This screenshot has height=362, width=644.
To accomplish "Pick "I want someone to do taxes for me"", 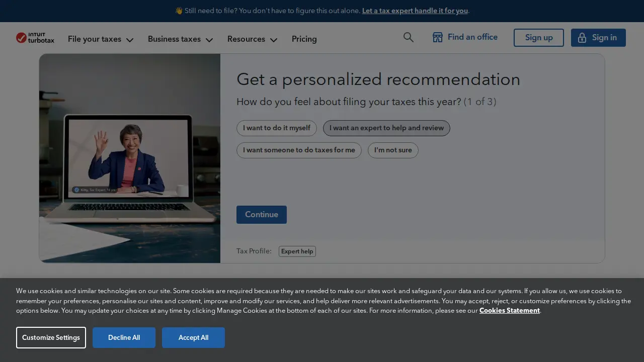I will click(x=299, y=150).
